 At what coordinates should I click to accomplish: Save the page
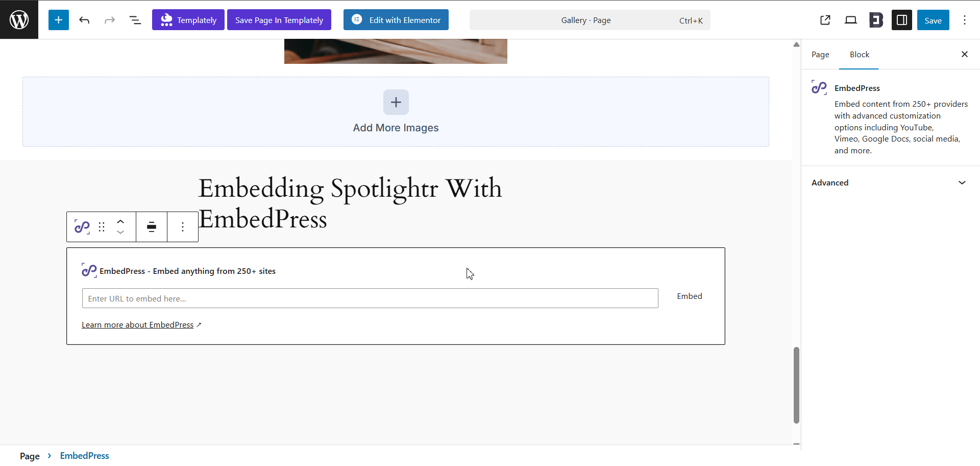(933, 20)
